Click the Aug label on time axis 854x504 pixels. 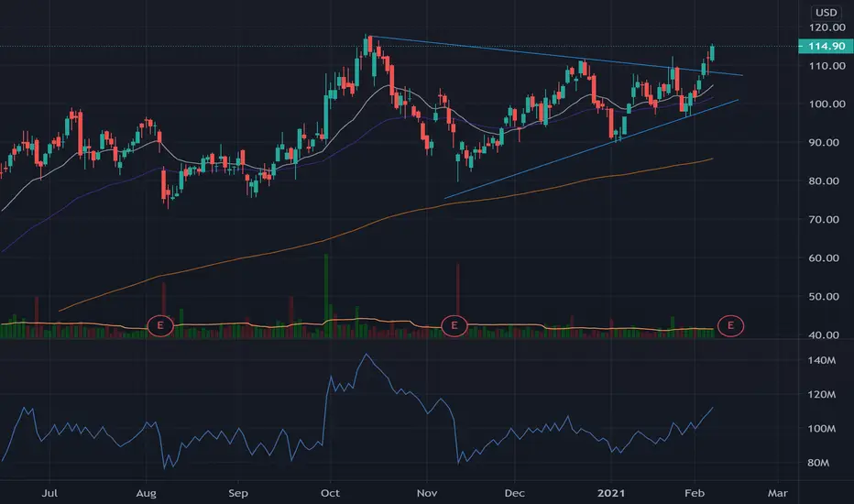[x=146, y=493]
